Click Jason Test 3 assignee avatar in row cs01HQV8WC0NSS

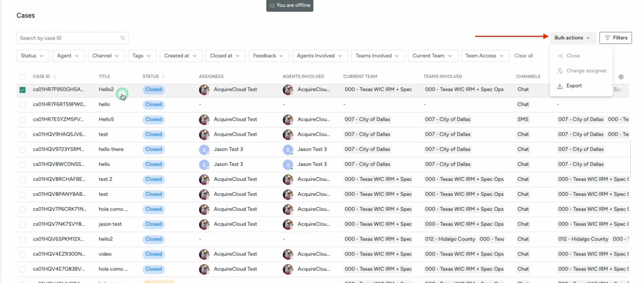(x=204, y=165)
